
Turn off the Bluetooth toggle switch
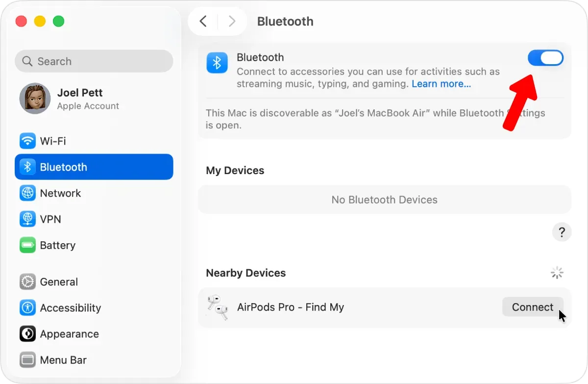[545, 58]
